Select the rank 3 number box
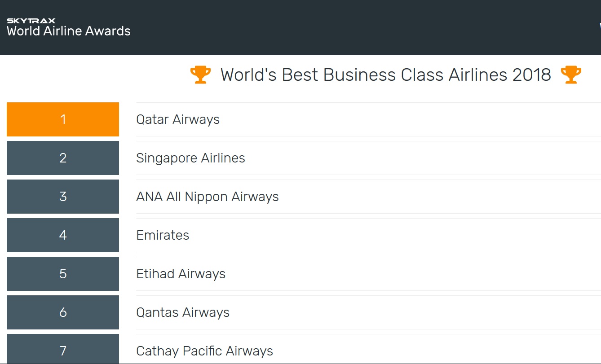The width and height of the screenshot is (601, 364). click(x=63, y=197)
